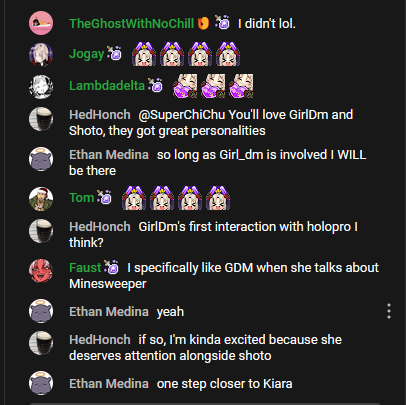Click the Faust username in green
Screen dimensions: 406x405
tap(85, 267)
